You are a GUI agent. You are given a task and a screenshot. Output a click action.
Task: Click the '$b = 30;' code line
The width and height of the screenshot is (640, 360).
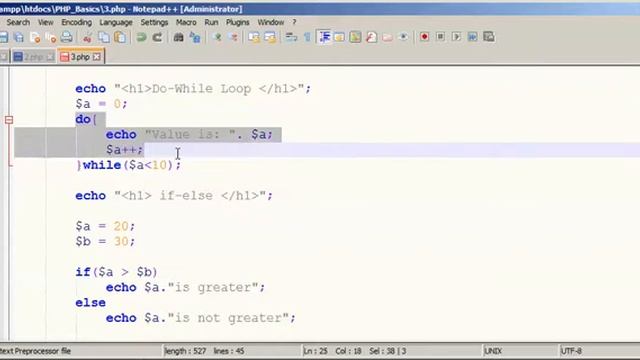pyautogui.click(x=105, y=242)
